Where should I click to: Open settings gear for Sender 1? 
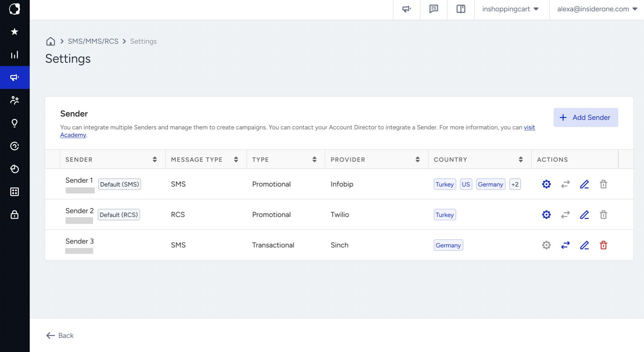click(546, 184)
